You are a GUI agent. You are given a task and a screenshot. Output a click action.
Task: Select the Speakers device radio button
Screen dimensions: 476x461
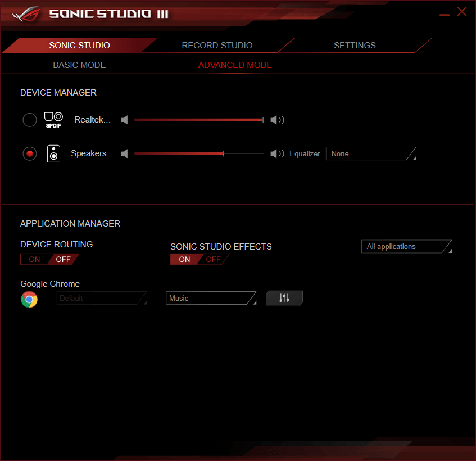tap(30, 153)
